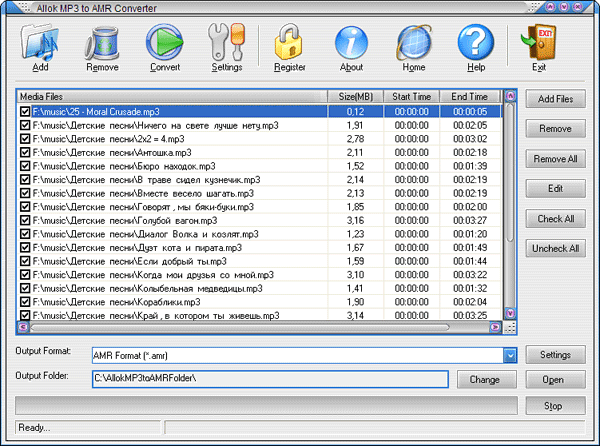Click the Check All button
The height and width of the screenshot is (446, 600).
pyautogui.click(x=555, y=219)
